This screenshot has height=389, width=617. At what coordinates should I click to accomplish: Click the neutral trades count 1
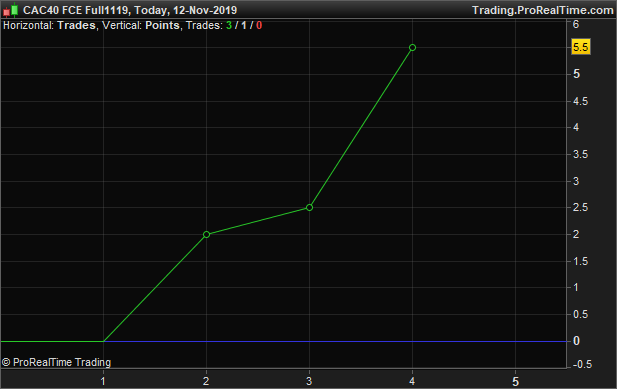pos(244,26)
